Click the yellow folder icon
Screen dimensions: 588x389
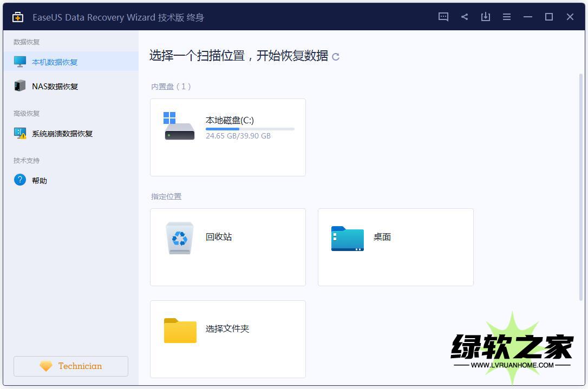[180, 330]
